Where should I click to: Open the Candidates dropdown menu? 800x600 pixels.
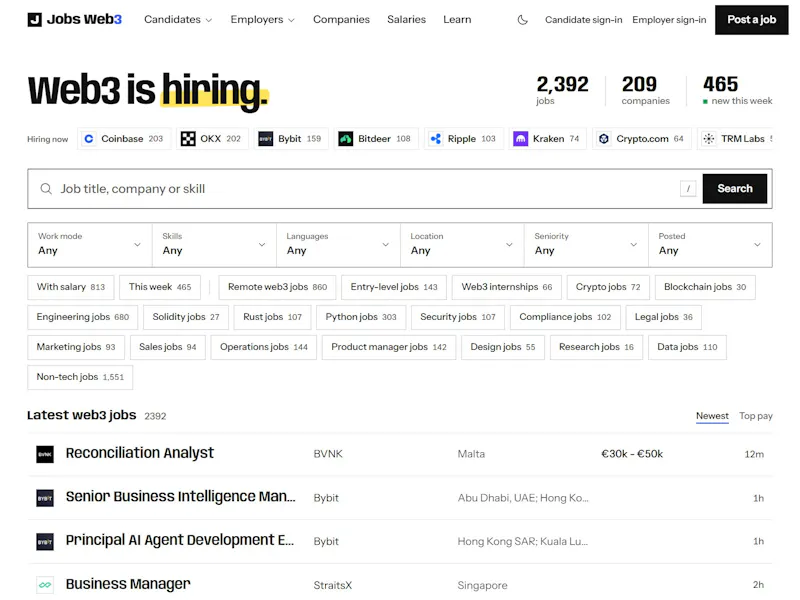[178, 19]
